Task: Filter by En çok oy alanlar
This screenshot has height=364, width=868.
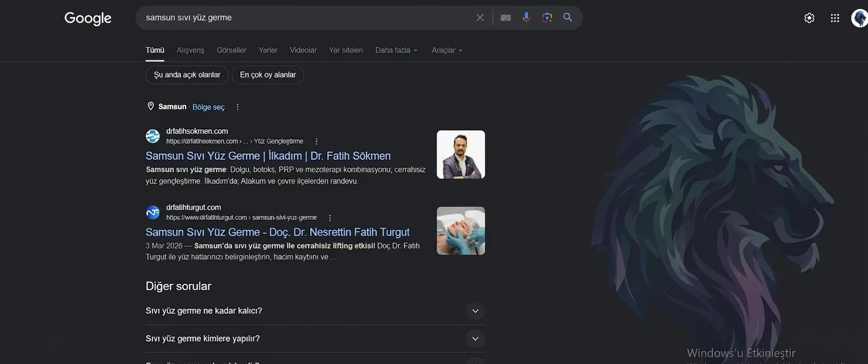Action: tap(268, 75)
